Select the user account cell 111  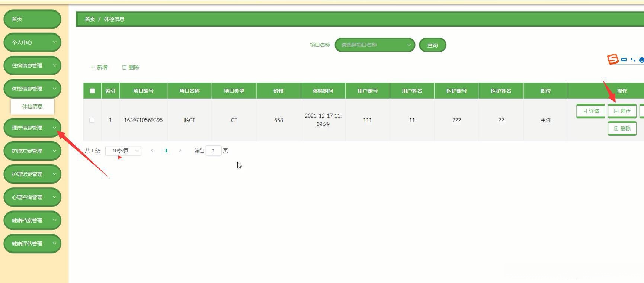click(368, 120)
